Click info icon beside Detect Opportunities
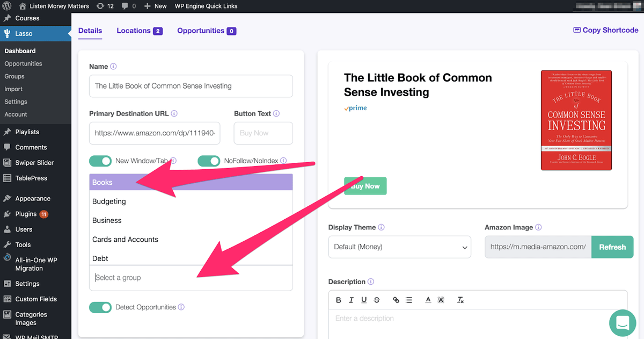The width and height of the screenshot is (644, 339). click(181, 307)
